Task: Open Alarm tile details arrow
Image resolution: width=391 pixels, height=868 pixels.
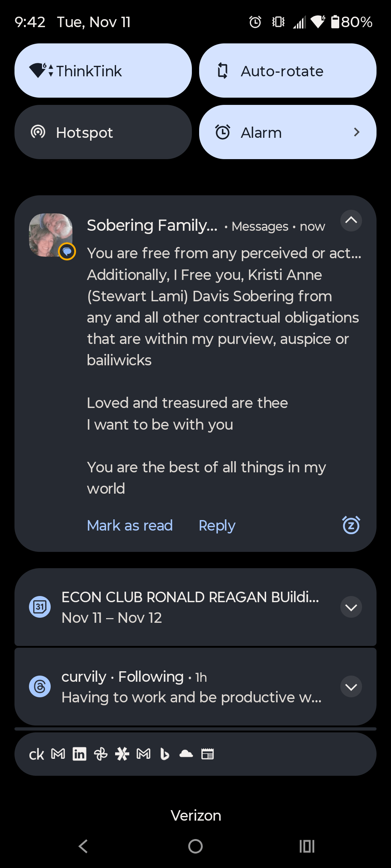Action: pos(357,132)
